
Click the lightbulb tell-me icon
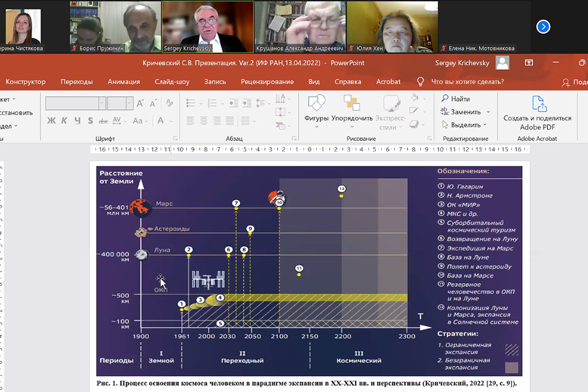pos(420,82)
